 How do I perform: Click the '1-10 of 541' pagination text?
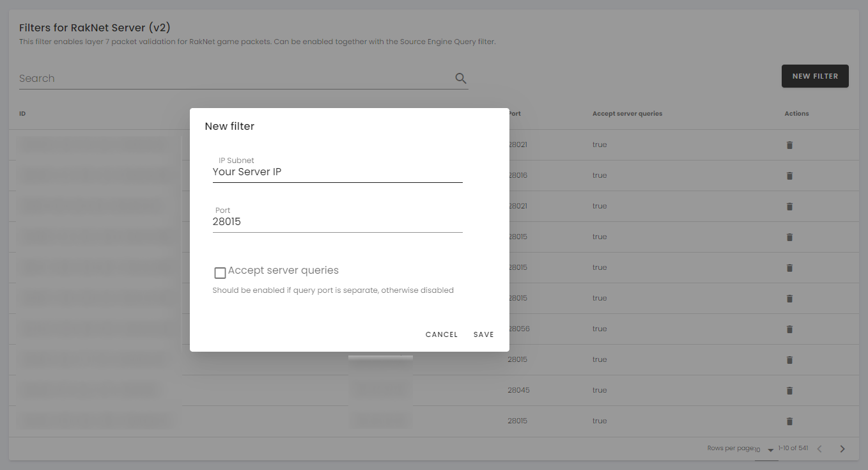click(x=793, y=448)
